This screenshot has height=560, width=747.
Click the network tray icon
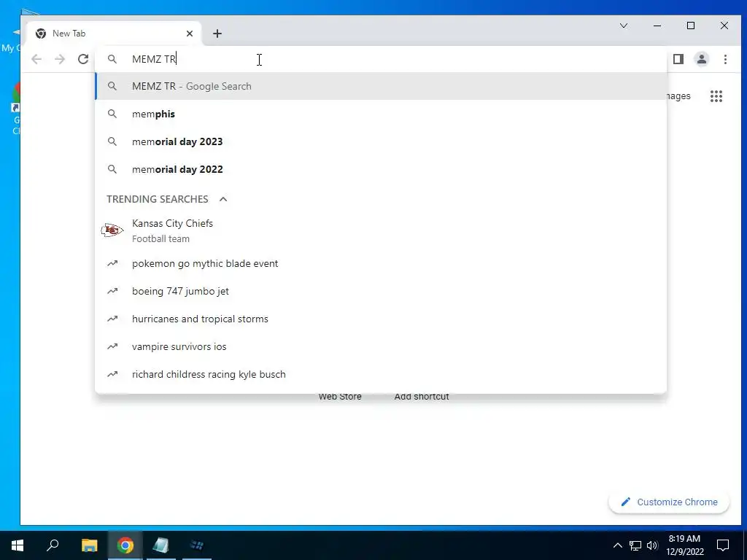[x=635, y=545]
